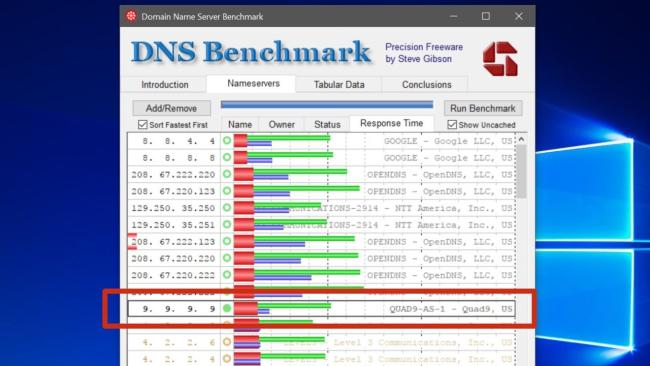Click status circle for 129.250.35.250
This screenshot has width=650, height=366.
[227, 208]
